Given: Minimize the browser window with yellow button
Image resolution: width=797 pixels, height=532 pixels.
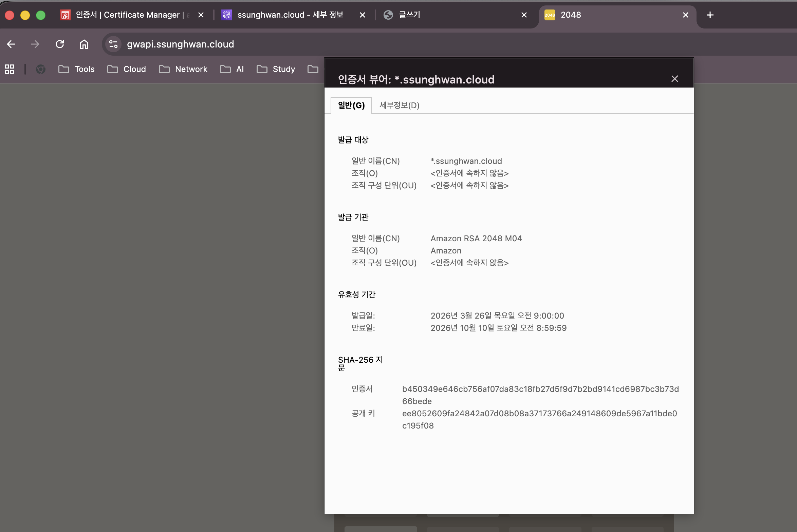Looking at the screenshot, I should [25, 15].
